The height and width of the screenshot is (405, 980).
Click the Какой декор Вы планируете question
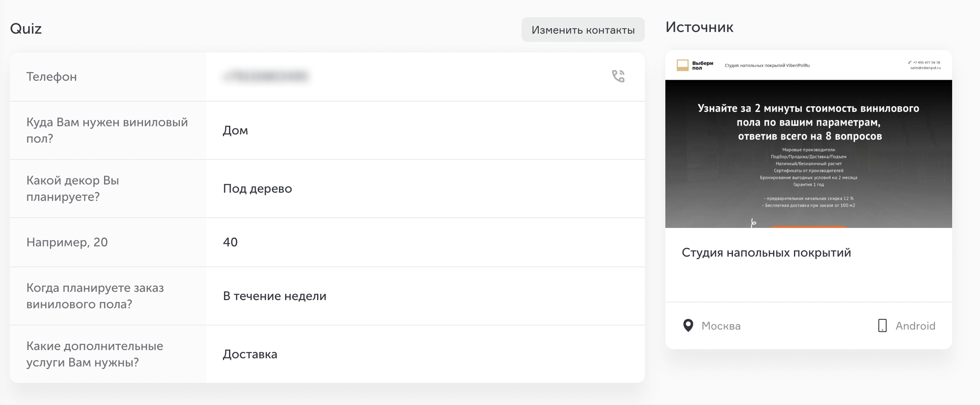pyautogui.click(x=73, y=189)
